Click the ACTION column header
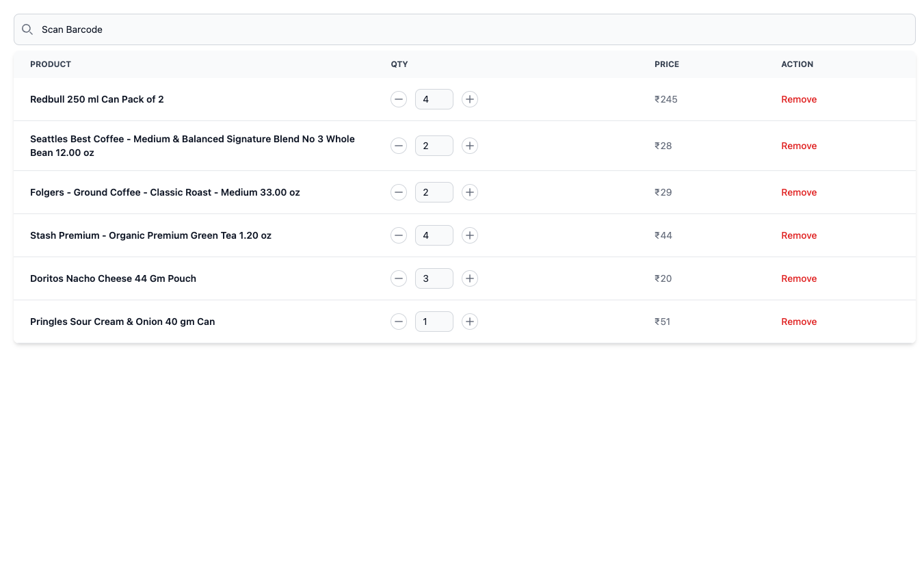Image resolution: width=924 pixels, height=576 pixels. coord(797,64)
